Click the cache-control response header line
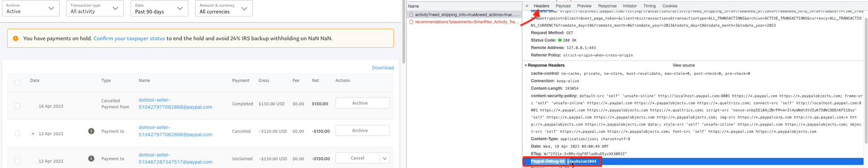This screenshot has height=168, width=868. click(640, 73)
